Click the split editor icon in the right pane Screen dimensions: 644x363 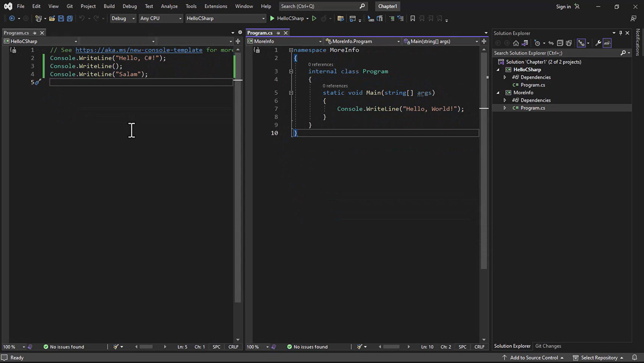pyautogui.click(x=484, y=41)
